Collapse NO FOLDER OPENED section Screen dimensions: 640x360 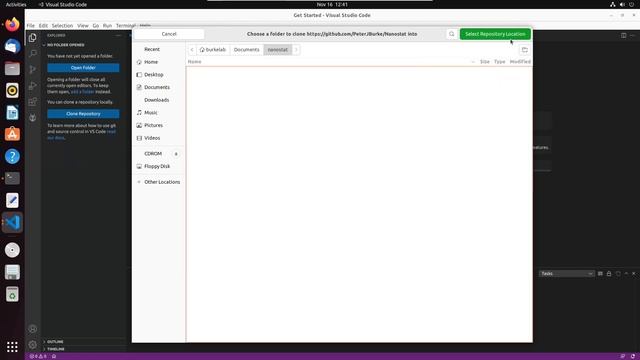click(x=65, y=45)
